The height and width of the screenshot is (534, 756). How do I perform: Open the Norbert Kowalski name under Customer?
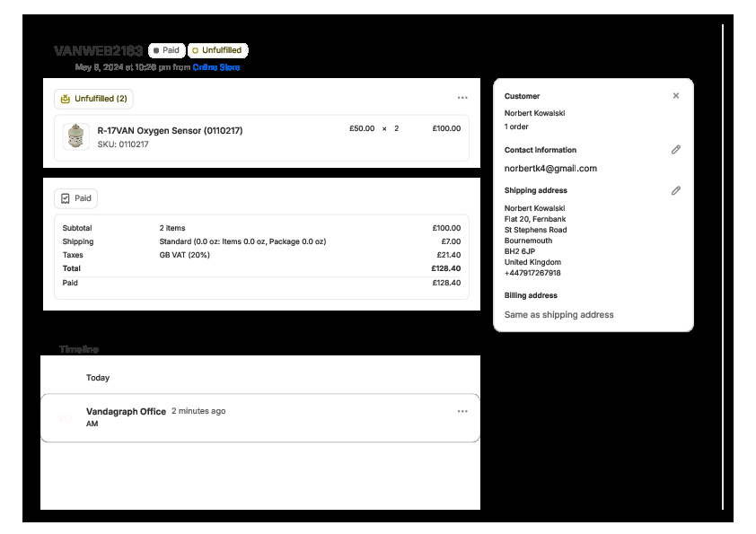(534, 113)
